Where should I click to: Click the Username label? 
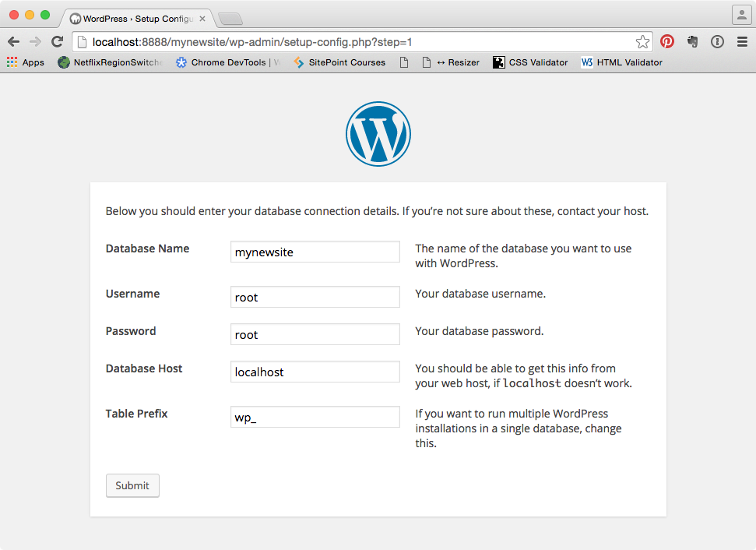[132, 294]
